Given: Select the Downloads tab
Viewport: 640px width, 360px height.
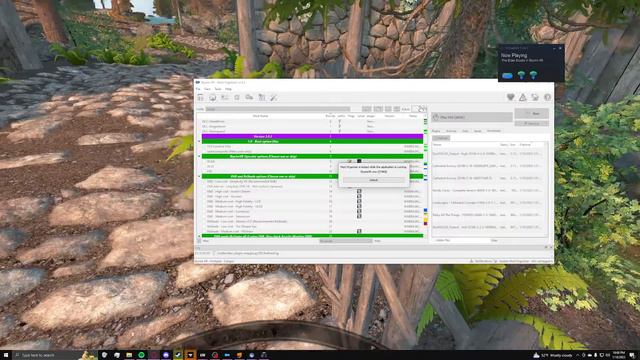Looking at the screenshot, I should point(493,131).
